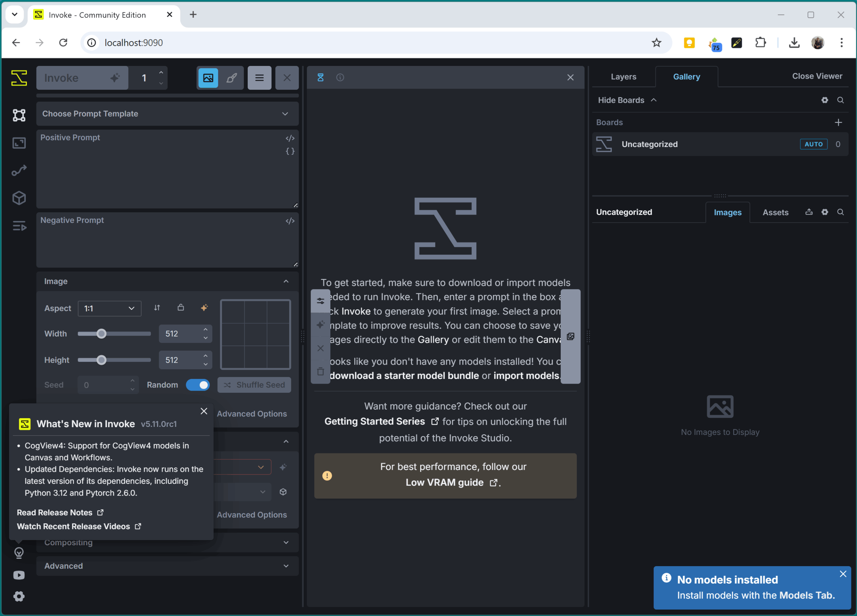Viewport: 857px width, 616px height.
Task: Select the Uncategorized board row
Action: (x=720, y=144)
